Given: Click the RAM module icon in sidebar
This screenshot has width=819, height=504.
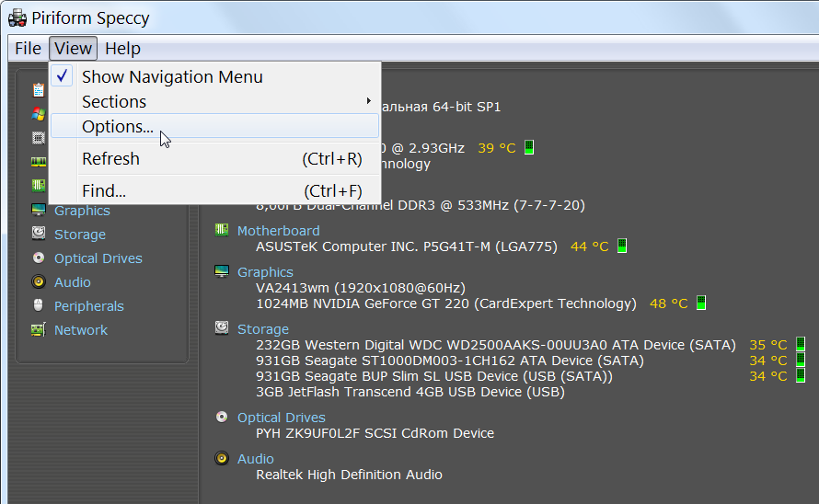Looking at the screenshot, I should [39, 162].
